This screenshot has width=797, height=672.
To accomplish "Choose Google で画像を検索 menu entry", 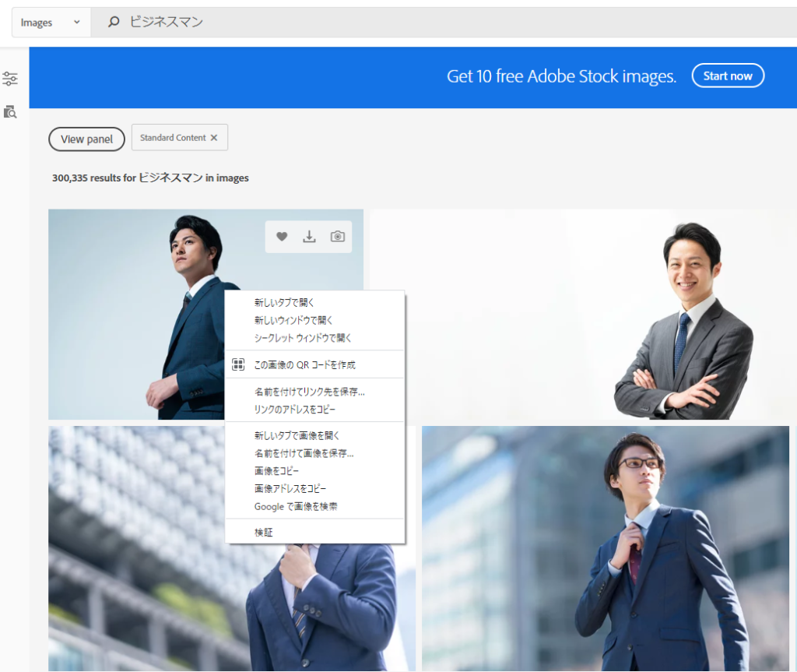I will tap(296, 507).
